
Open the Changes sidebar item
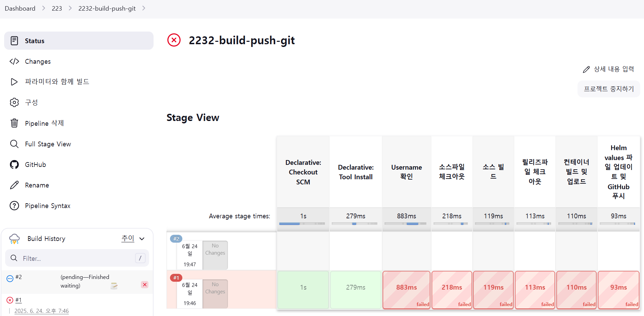[38, 61]
